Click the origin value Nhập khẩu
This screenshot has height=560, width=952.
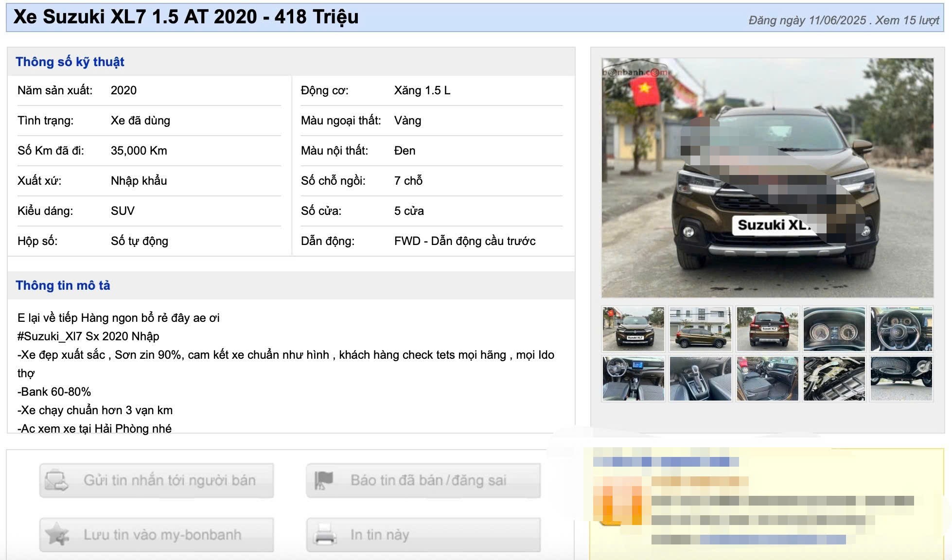click(x=139, y=181)
